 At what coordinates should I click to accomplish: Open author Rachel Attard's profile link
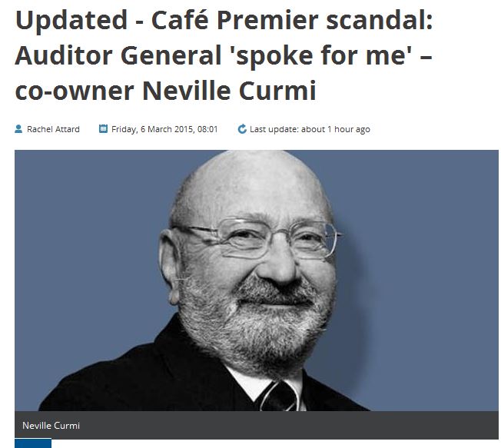pos(53,129)
